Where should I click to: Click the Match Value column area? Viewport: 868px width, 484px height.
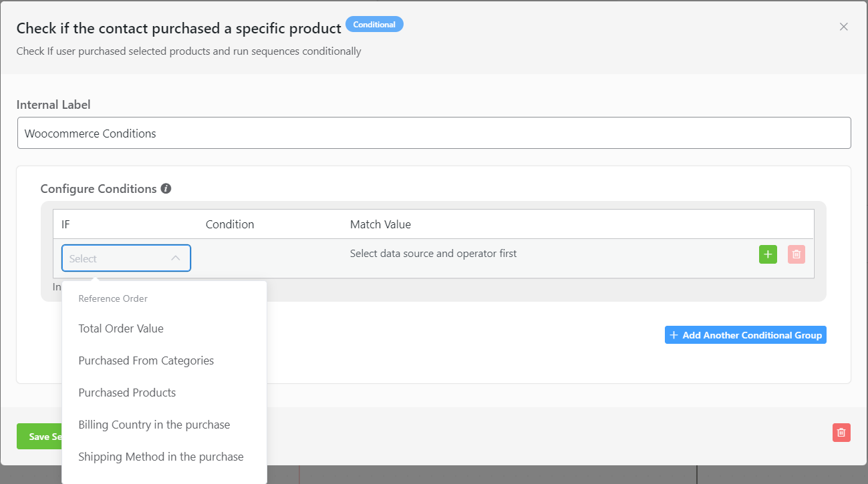pos(380,224)
